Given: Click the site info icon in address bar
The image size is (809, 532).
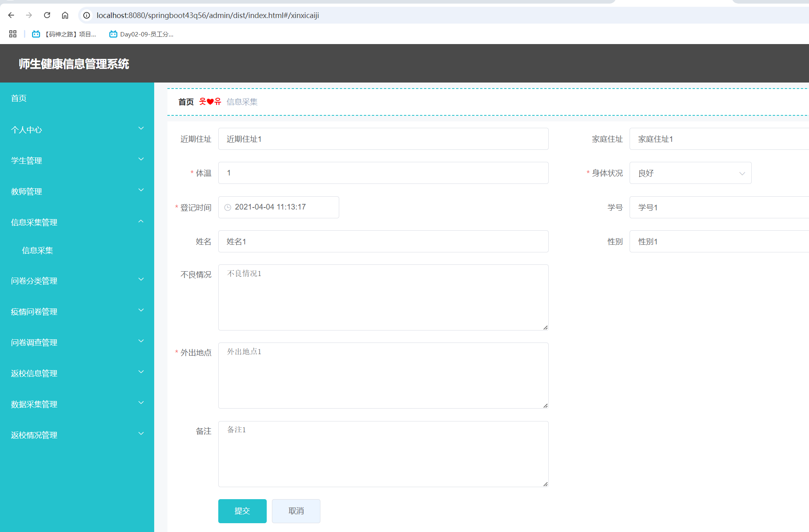Looking at the screenshot, I should (86, 15).
